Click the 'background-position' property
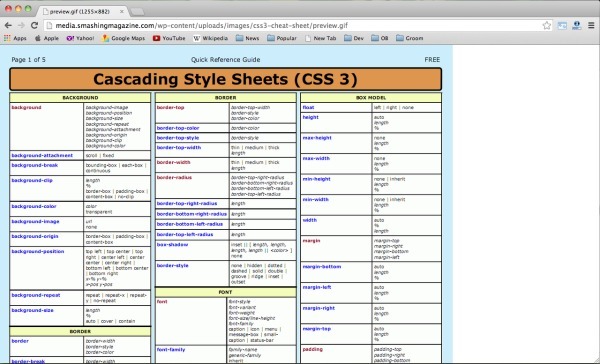This screenshot has height=364, width=600. pyautogui.click(x=38, y=251)
